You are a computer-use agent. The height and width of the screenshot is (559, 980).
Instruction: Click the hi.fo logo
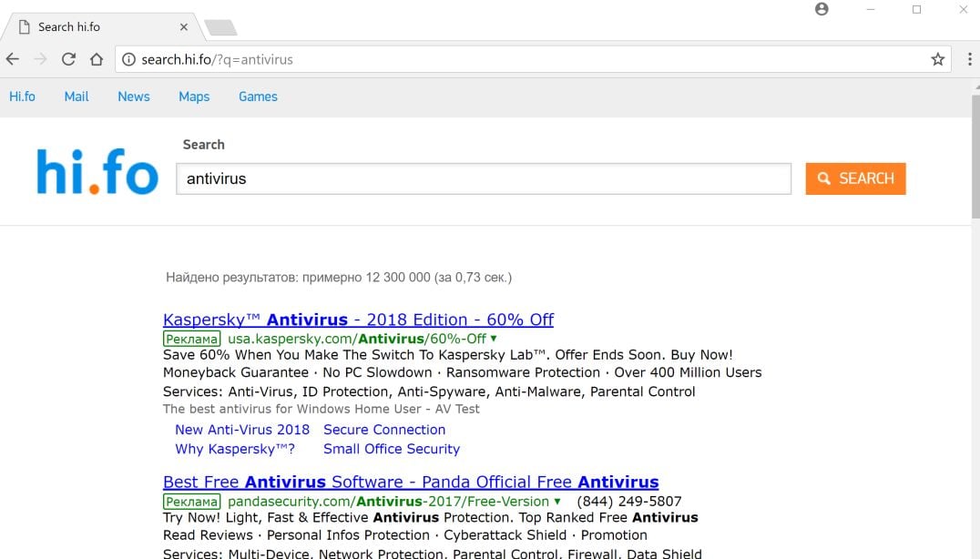97,172
